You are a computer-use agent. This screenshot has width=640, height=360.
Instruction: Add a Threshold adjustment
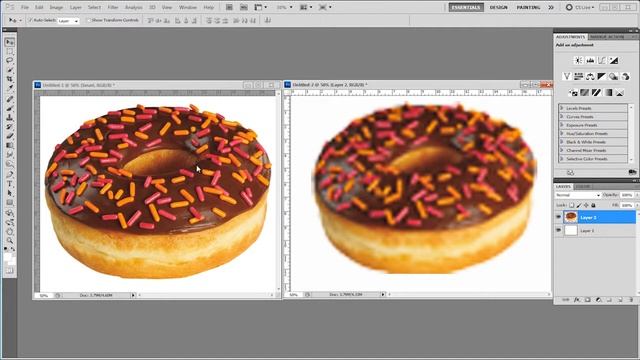coord(596,93)
